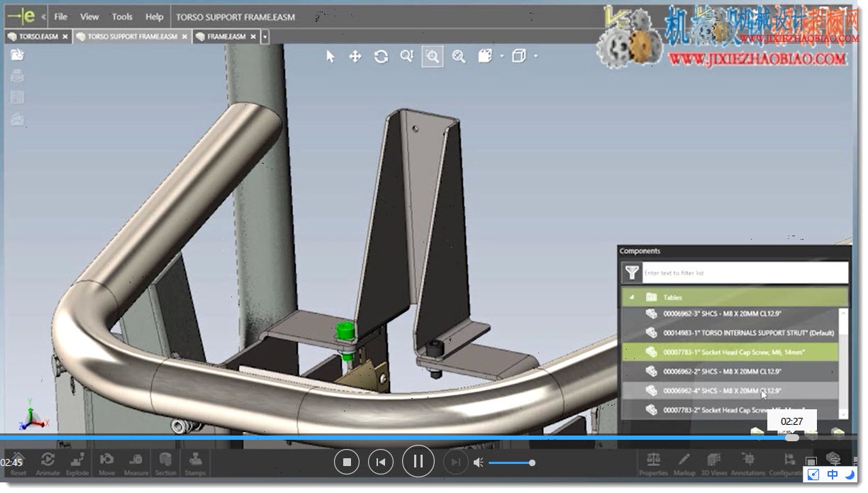Image resolution: width=868 pixels, height=493 pixels.
Task: Open the display style dropdown arrow
Action: 502,56
